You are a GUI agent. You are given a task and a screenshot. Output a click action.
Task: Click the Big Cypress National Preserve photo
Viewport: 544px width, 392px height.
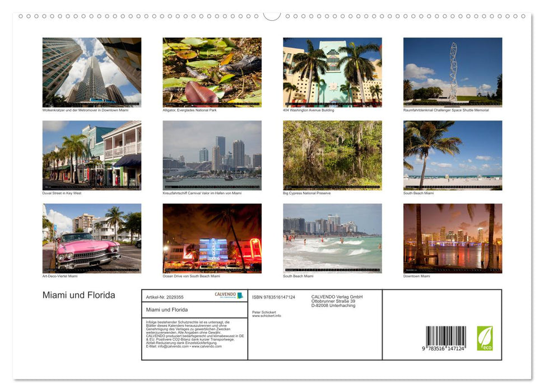(x=332, y=155)
